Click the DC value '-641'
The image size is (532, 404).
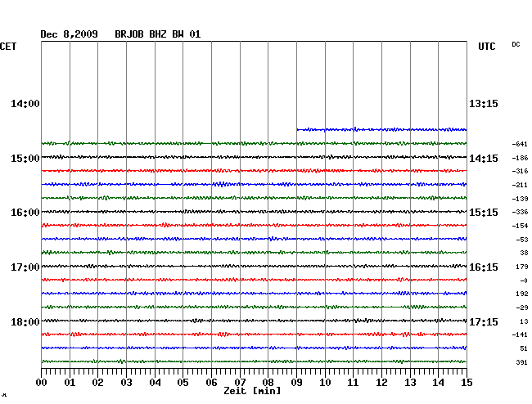click(520, 145)
